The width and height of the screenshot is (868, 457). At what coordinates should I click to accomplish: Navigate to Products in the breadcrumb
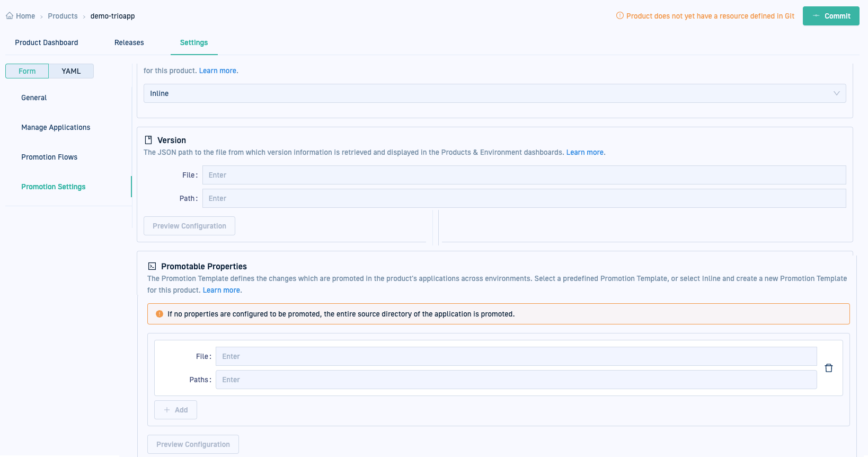point(63,16)
